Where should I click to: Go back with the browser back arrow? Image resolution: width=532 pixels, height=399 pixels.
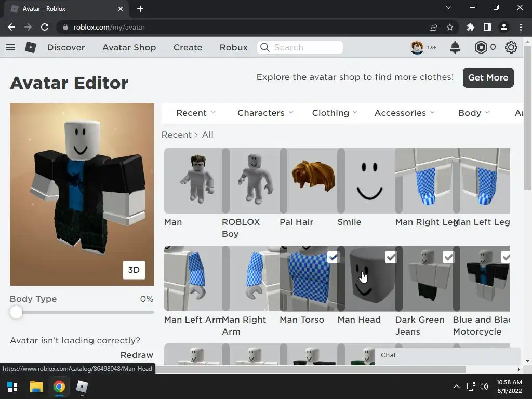coord(11,27)
